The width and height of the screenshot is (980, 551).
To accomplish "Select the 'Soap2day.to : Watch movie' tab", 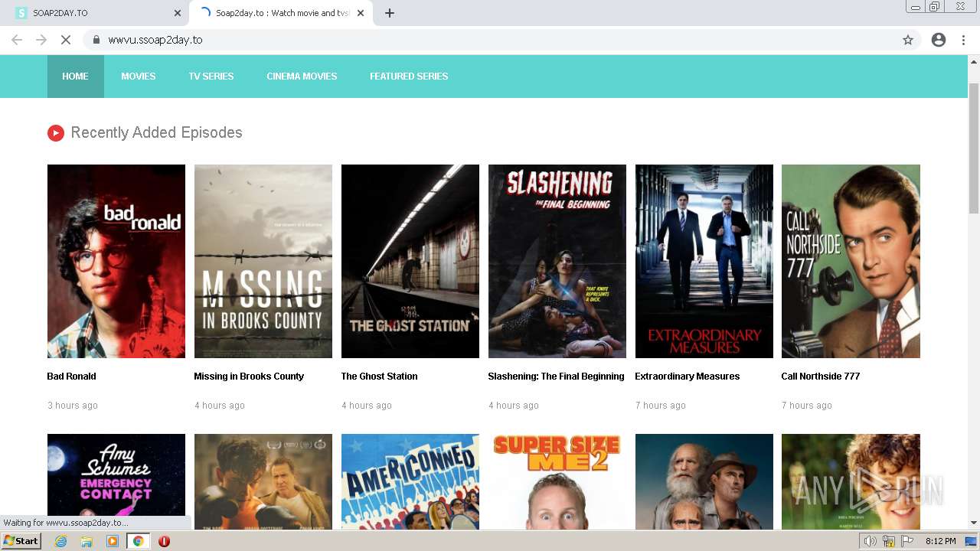I will pyautogui.click(x=282, y=13).
